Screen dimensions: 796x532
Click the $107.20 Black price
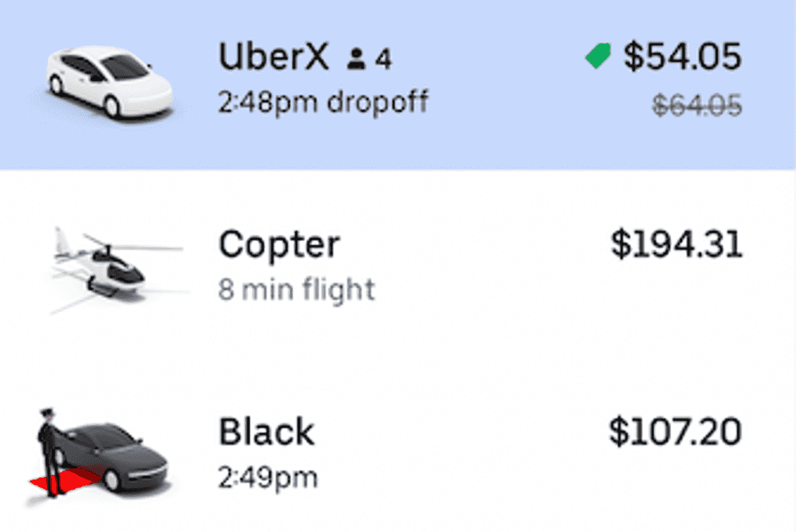pos(677,431)
